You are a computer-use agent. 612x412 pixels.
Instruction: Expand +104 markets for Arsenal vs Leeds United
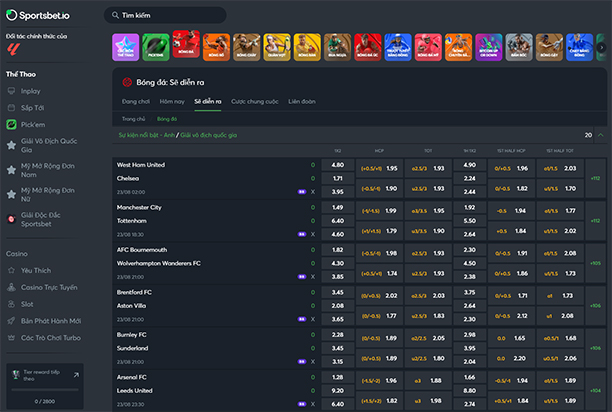tap(595, 391)
